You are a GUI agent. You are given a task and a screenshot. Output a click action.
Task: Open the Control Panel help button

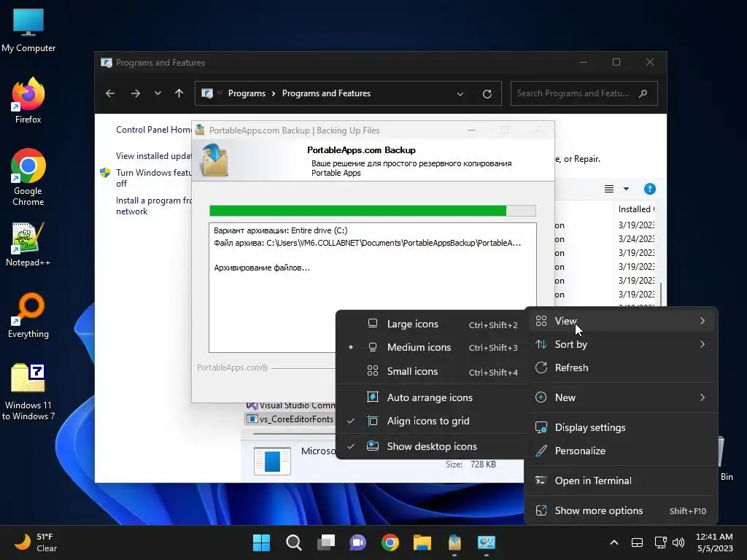pos(649,189)
